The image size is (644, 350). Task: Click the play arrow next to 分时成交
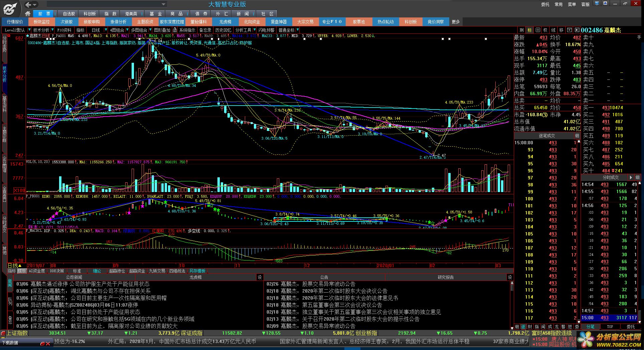631,178
